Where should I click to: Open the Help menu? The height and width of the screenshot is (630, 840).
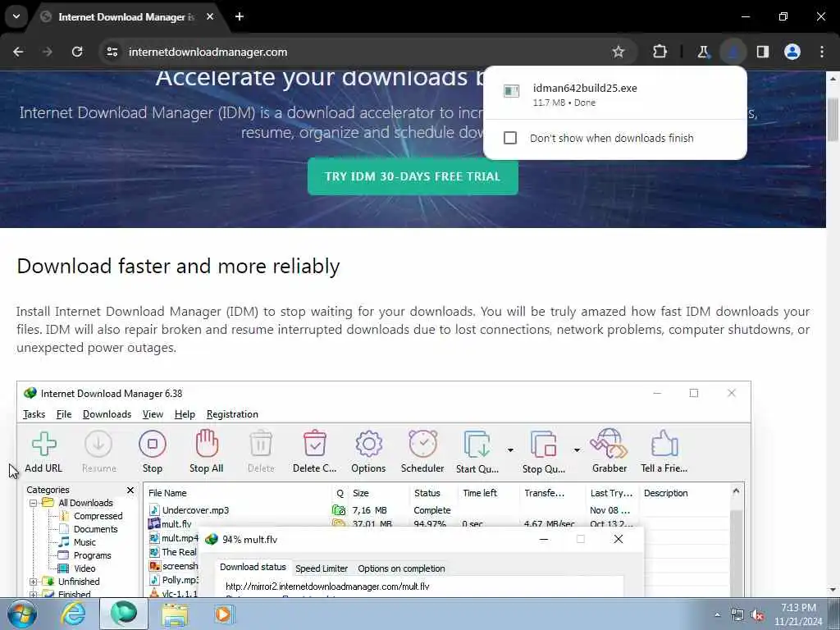point(185,414)
